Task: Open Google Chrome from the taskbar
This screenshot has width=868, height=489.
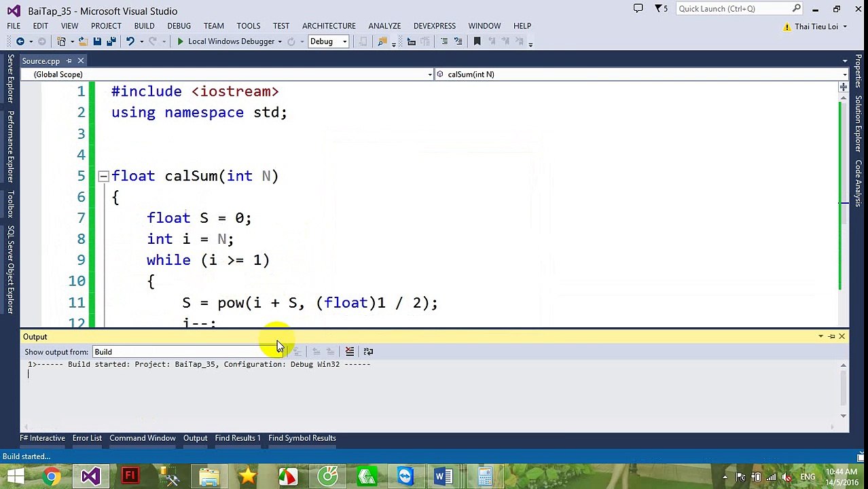Action: click(51, 477)
